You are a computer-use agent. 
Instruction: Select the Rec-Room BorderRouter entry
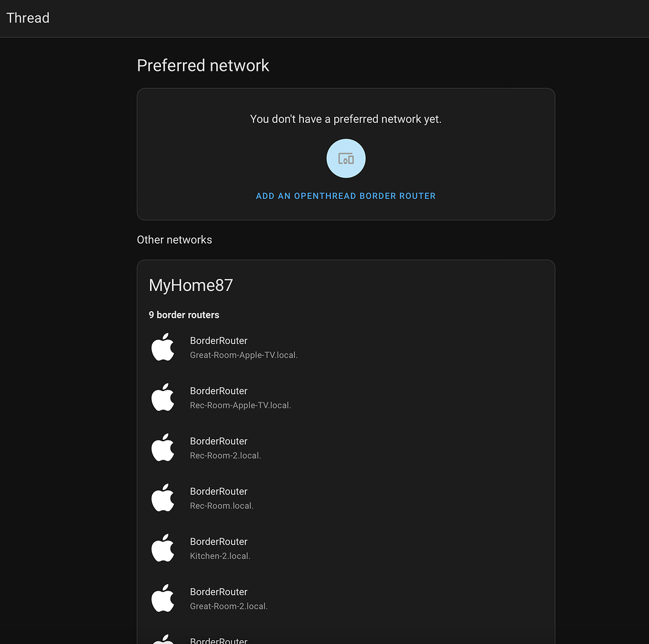pos(221,498)
